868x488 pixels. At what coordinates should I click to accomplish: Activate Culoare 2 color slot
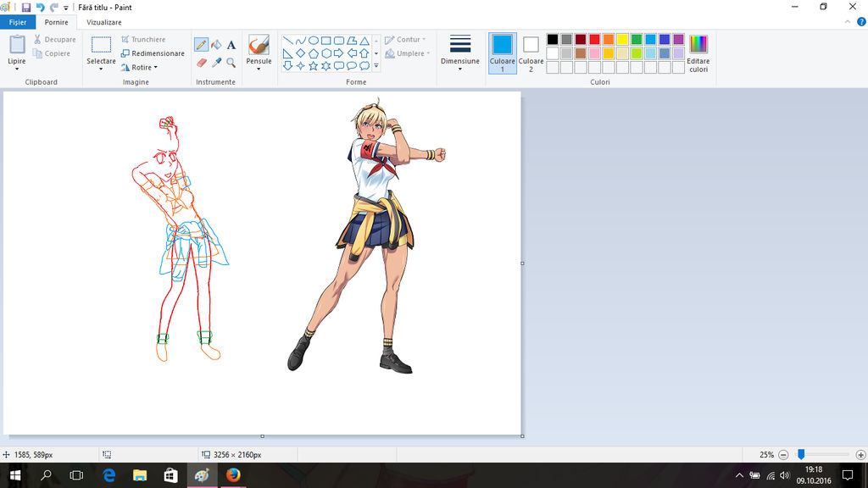531,53
